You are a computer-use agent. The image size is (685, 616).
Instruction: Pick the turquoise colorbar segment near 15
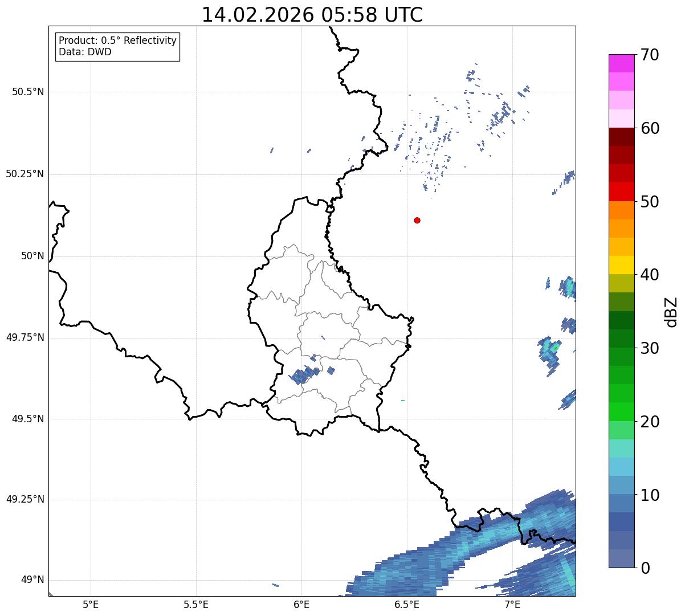pyautogui.click(x=622, y=448)
